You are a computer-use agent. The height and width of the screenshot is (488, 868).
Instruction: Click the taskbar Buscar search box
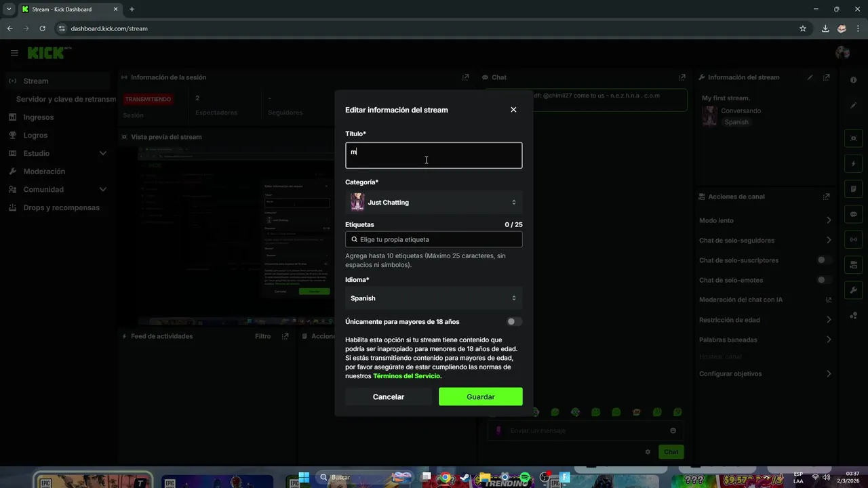click(365, 477)
